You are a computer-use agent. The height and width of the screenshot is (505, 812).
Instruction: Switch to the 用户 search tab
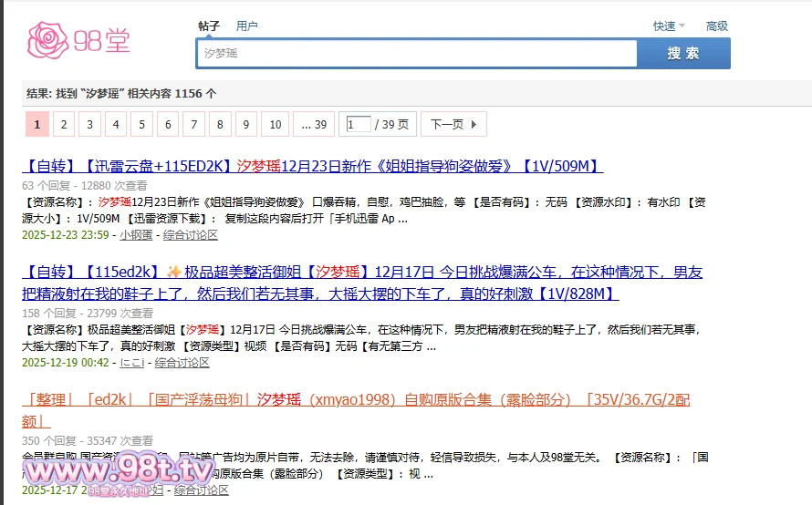click(246, 26)
